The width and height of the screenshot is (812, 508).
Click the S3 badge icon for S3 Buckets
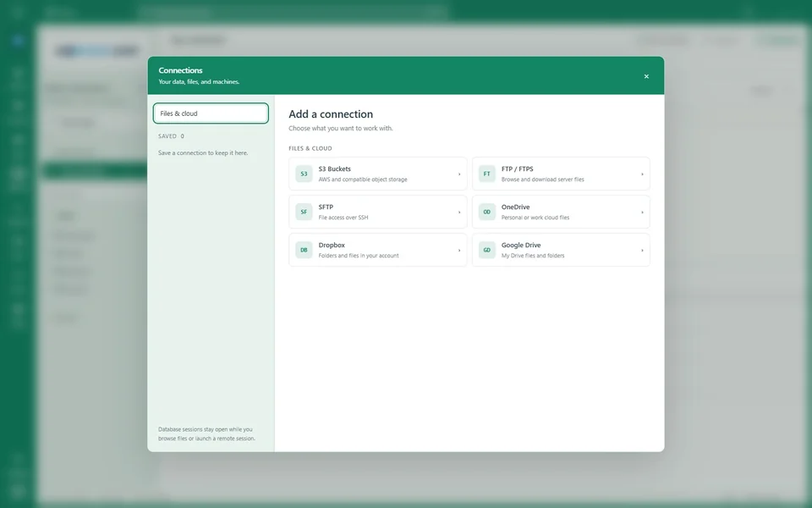pyautogui.click(x=304, y=174)
